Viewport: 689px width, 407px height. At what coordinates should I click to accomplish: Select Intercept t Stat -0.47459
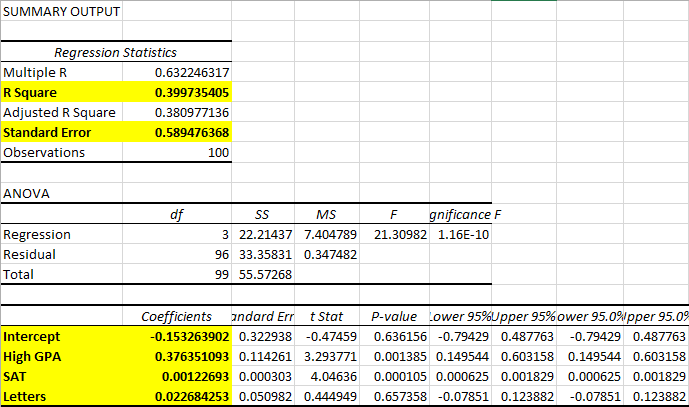coord(327,336)
